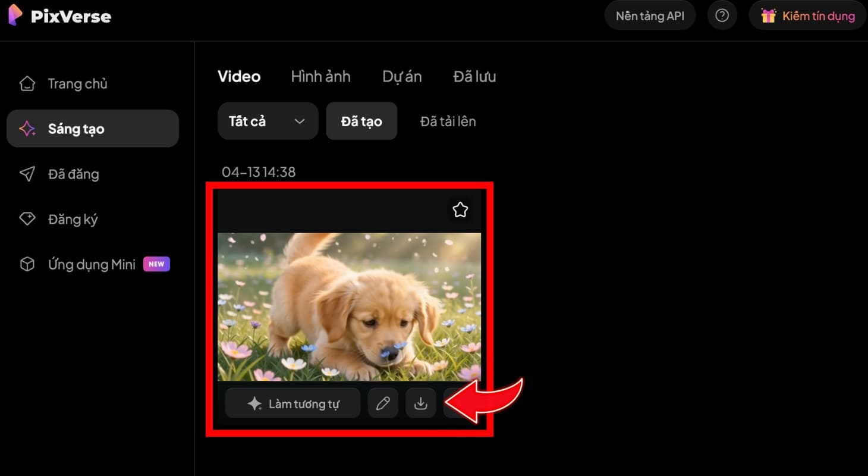Open the help question mark icon
This screenshot has height=476, width=868.
(x=722, y=15)
